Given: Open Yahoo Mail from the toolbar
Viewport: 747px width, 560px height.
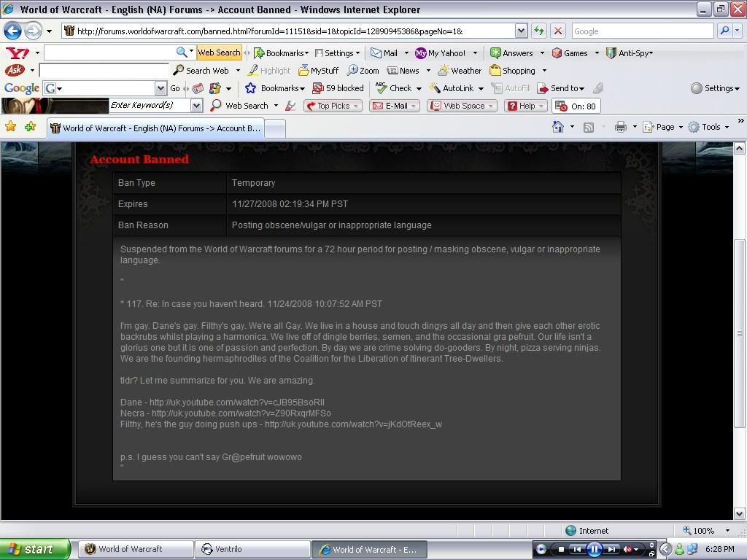Looking at the screenshot, I should click(384, 52).
